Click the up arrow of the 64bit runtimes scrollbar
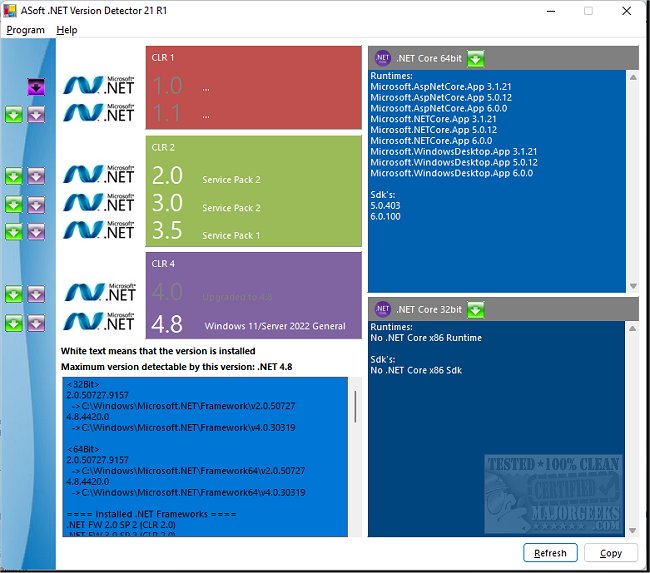The height and width of the screenshot is (573, 650). pyautogui.click(x=633, y=78)
